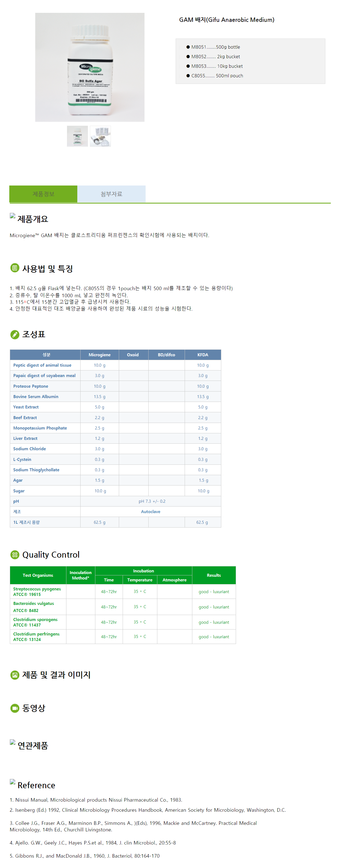Click the Nissui Manual reference entry
The height and width of the screenshot is (868, 339).
click(x=96, y=800)
